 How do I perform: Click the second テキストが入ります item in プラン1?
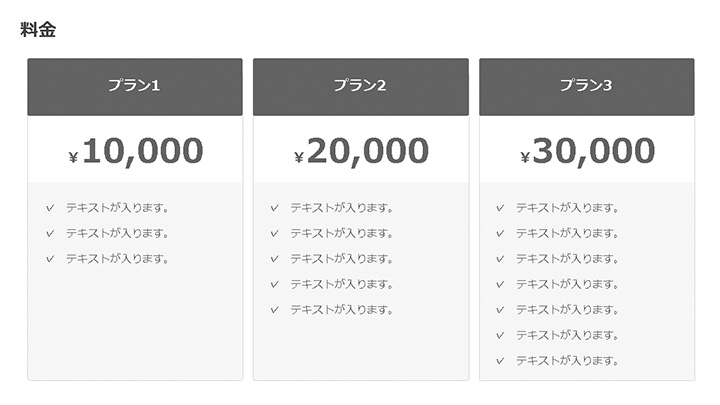click(117, 234)
